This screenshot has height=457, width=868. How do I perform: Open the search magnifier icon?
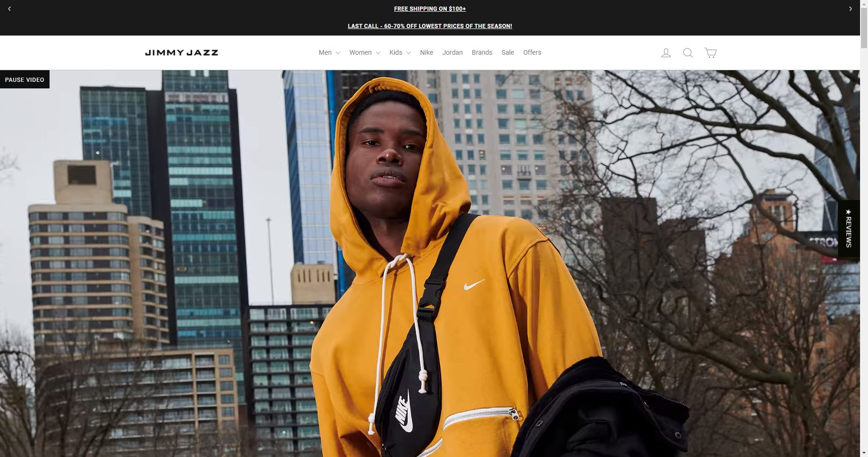coord(688,53)
